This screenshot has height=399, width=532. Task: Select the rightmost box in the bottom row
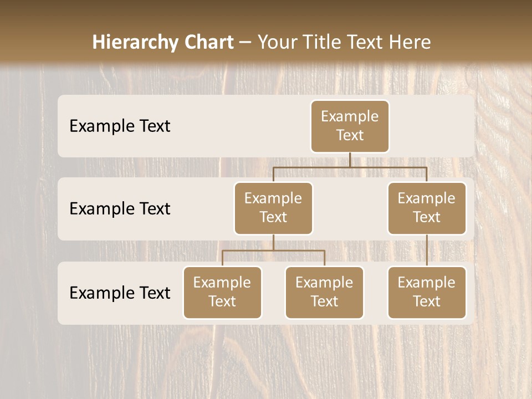427,292
